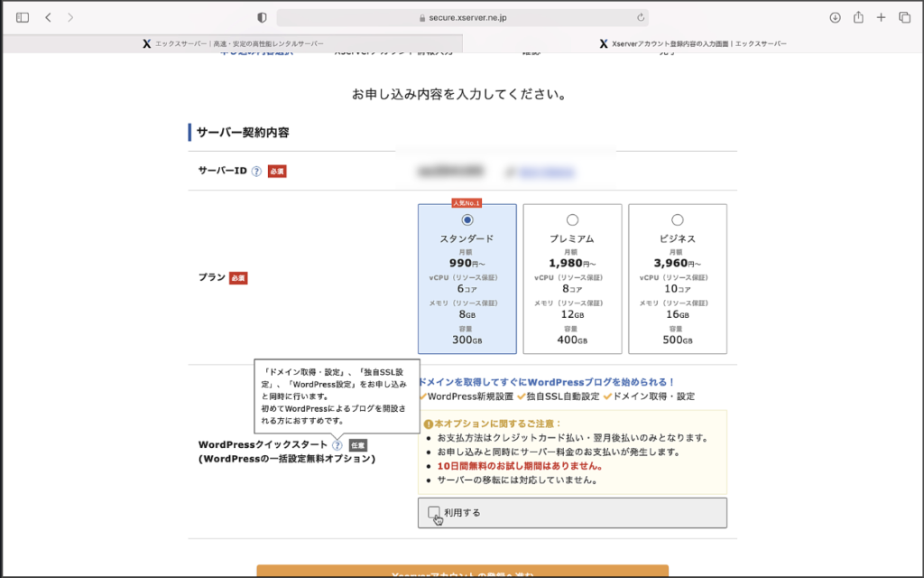Reload the page with the refresh icon
This screenshot has height=578, width=924.
(641, 18)
